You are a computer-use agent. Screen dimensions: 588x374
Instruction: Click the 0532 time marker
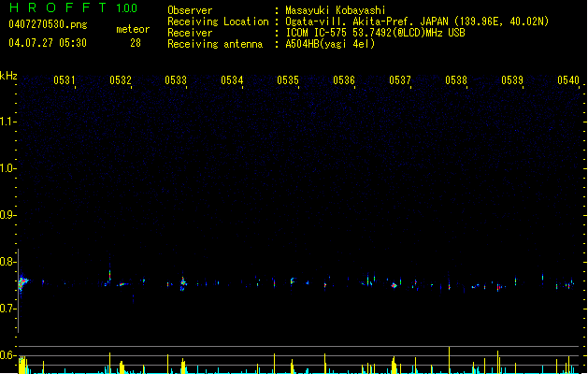coord(121,80)
